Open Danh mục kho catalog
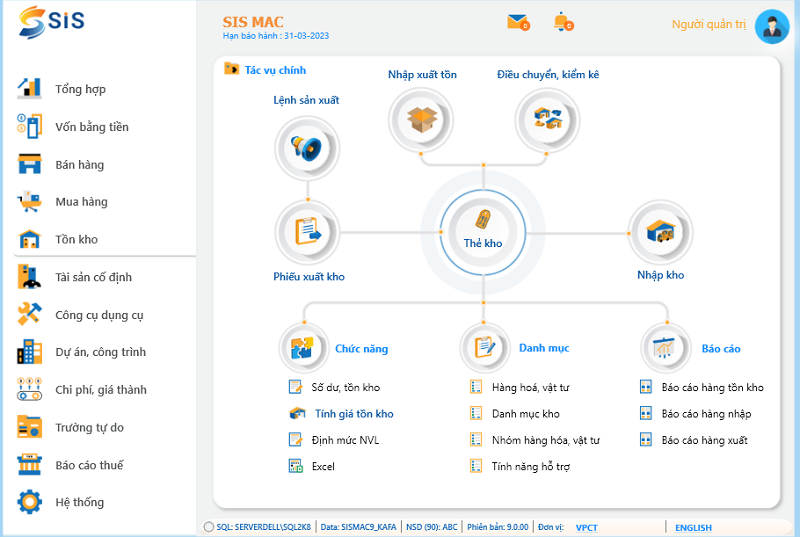This screenshot has height=537, width=800. coord(526,414)
